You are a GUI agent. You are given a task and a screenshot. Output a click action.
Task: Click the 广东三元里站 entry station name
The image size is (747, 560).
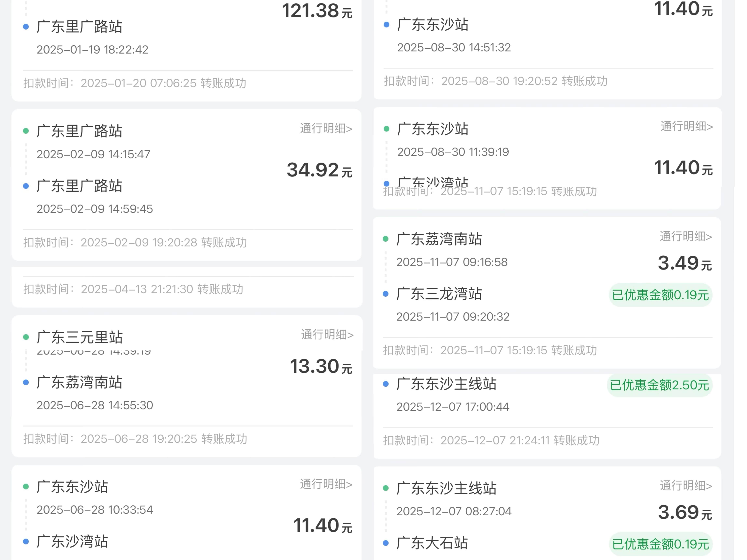tap(80, 337)
